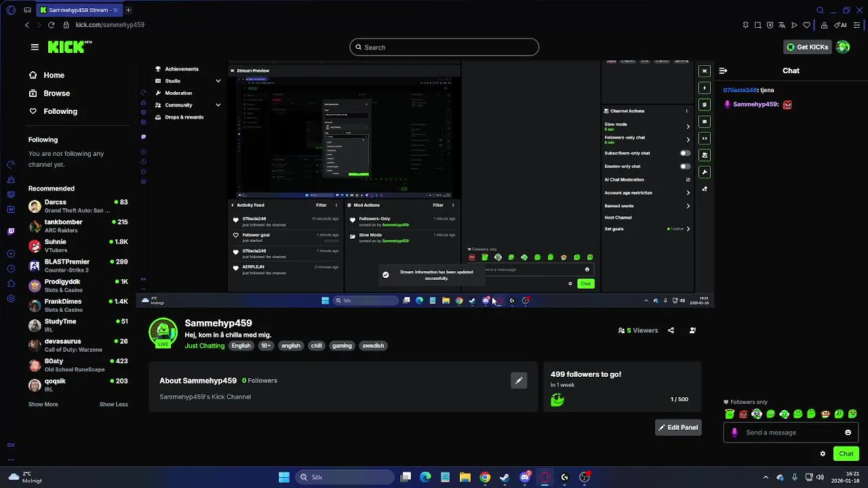Click Edit Panel button
The height and width of the screenshot is (488, 868).
tap(678, 428)
